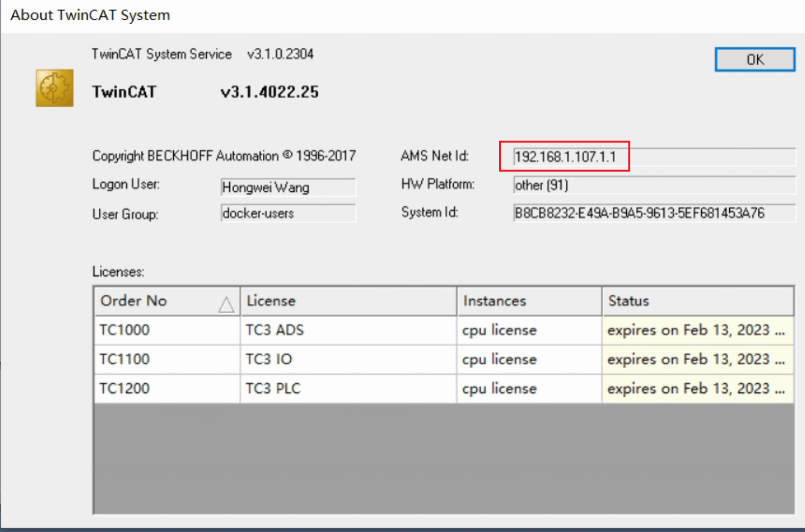Select the Logon User field showing Hongwei Wang
This screenshot has height=532, width=805.
coord(288,187)
